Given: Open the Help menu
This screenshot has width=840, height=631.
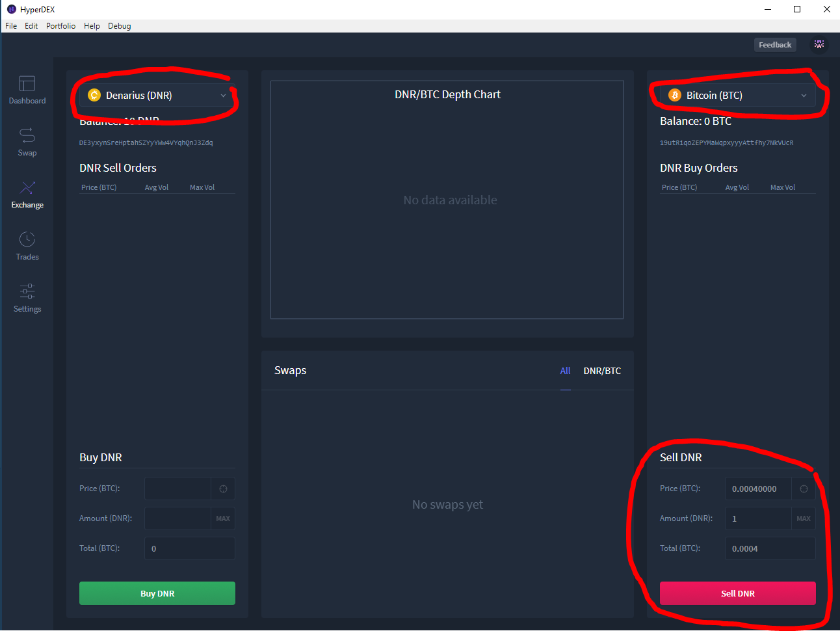Looking at the screenshot, I should pos(92,26).
